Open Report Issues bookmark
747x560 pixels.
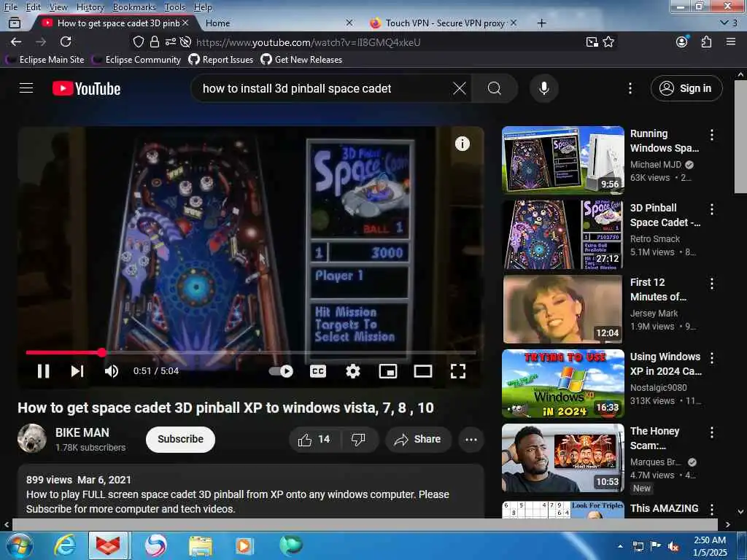point(221,60)
